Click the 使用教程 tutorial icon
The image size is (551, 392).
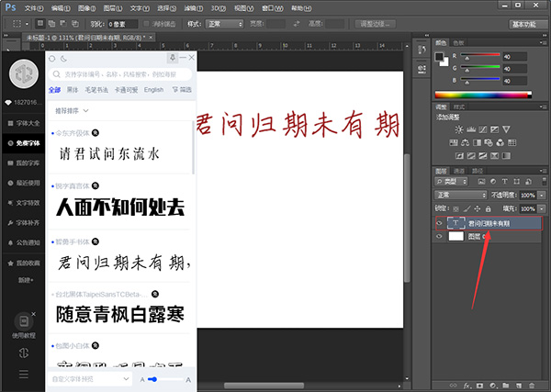(x=23, y=323)
